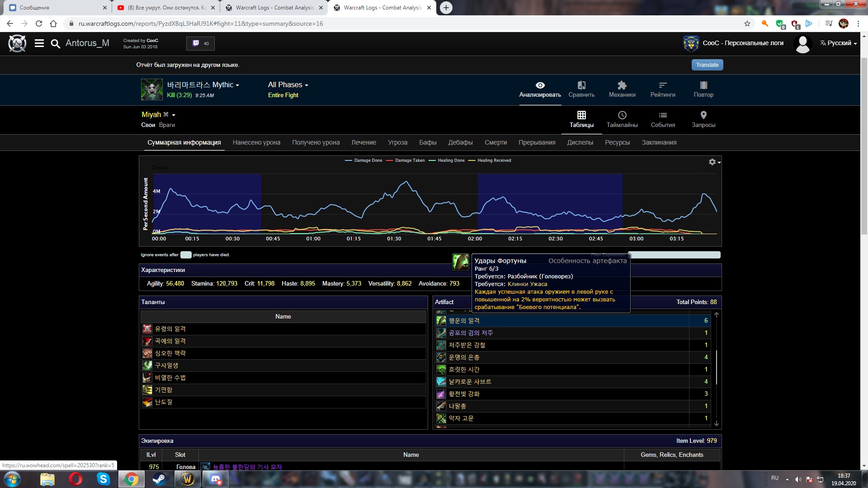Expand the boss Mythic fight dropdown
The width and height of the screenshot is (868, 488).
203,85
